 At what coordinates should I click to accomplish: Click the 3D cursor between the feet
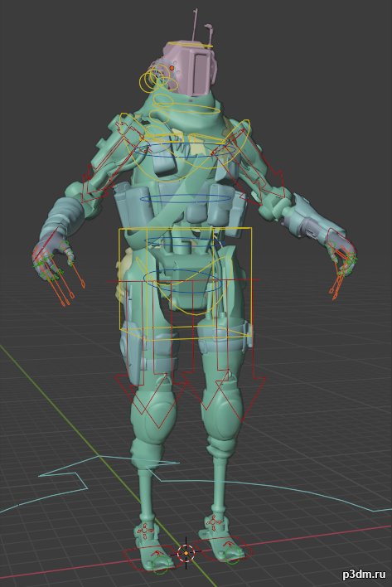pyautogui.click(x=186, y=552)
